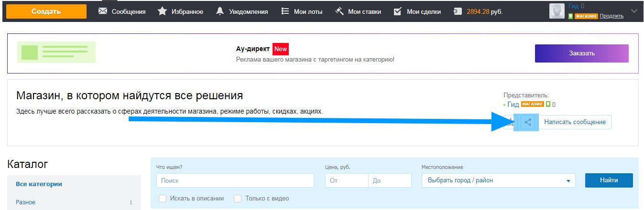644x210 pixels.
Task: Click the Ау-директ banner title
Action: tap(253, 49)
